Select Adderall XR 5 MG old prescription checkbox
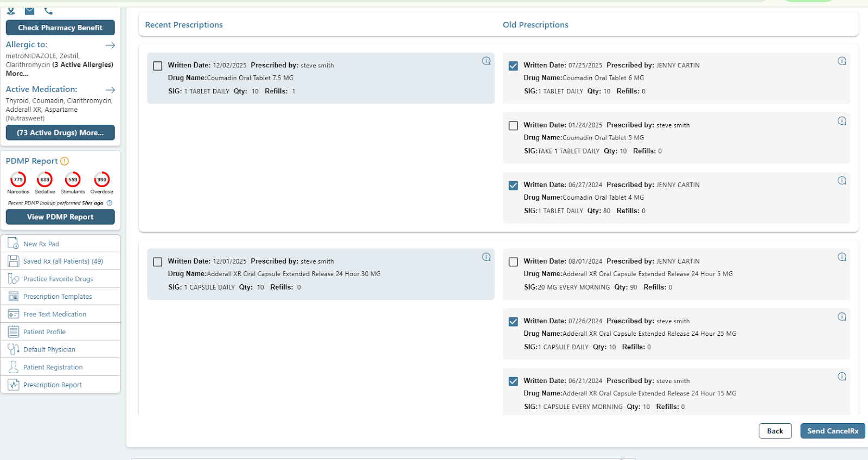 tap(513, 262)
